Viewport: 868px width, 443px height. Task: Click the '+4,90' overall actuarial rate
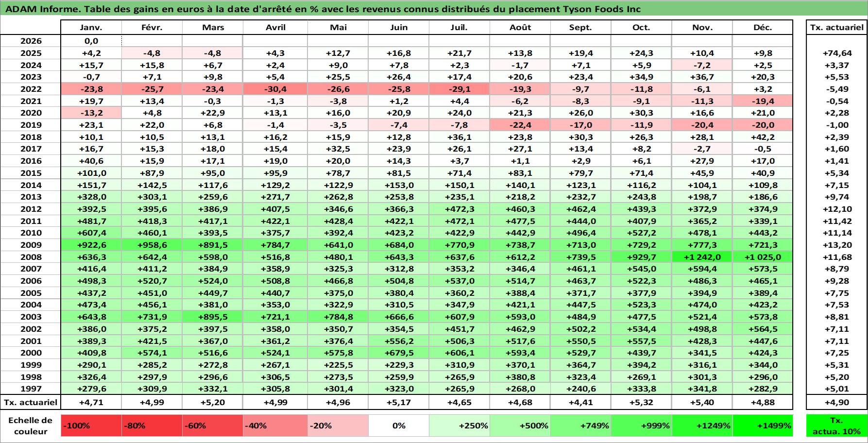[836, 402]
